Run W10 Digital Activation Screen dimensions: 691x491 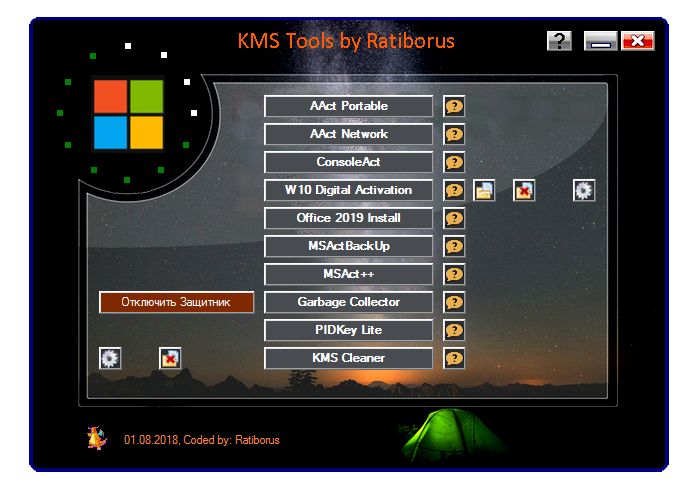(349, 190)
